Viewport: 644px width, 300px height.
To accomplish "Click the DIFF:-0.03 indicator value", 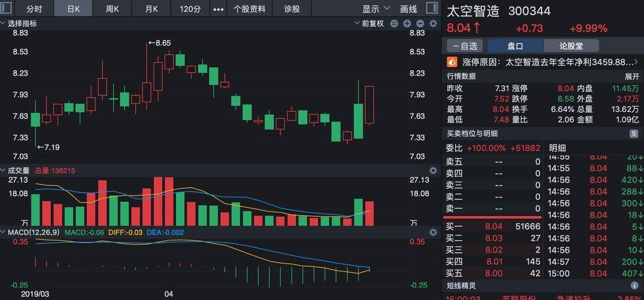I will (x=125, y=232).
